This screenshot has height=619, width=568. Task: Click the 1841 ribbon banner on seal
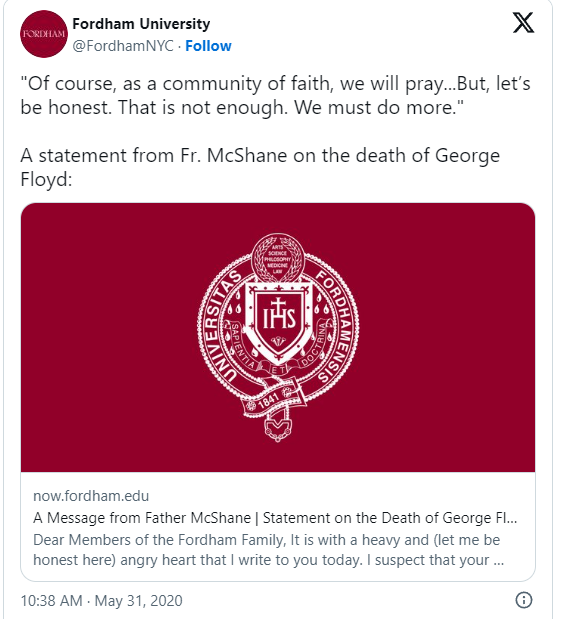[274, 399]
